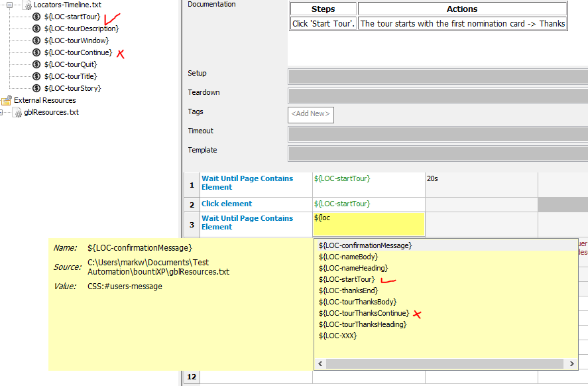Select gblResources.txt in the tree
This screenshot has height=386, width=588.
tap(51, 112)
